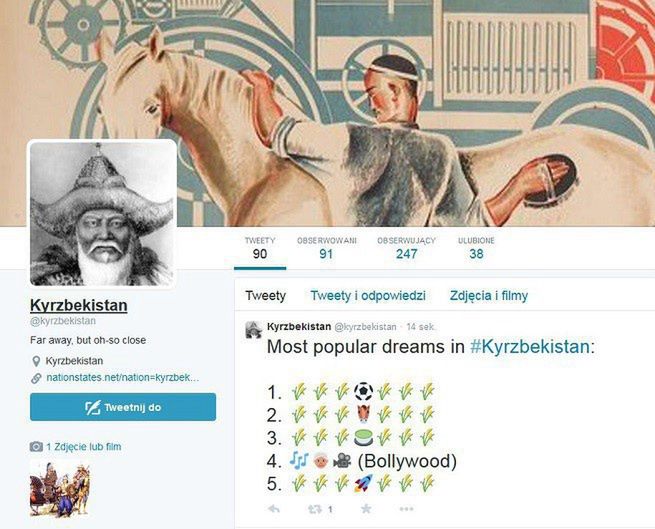Viewport: 655px width, 529px height.
Task: Click the reply arrow icon under the tweet
Action: point(274,509)
